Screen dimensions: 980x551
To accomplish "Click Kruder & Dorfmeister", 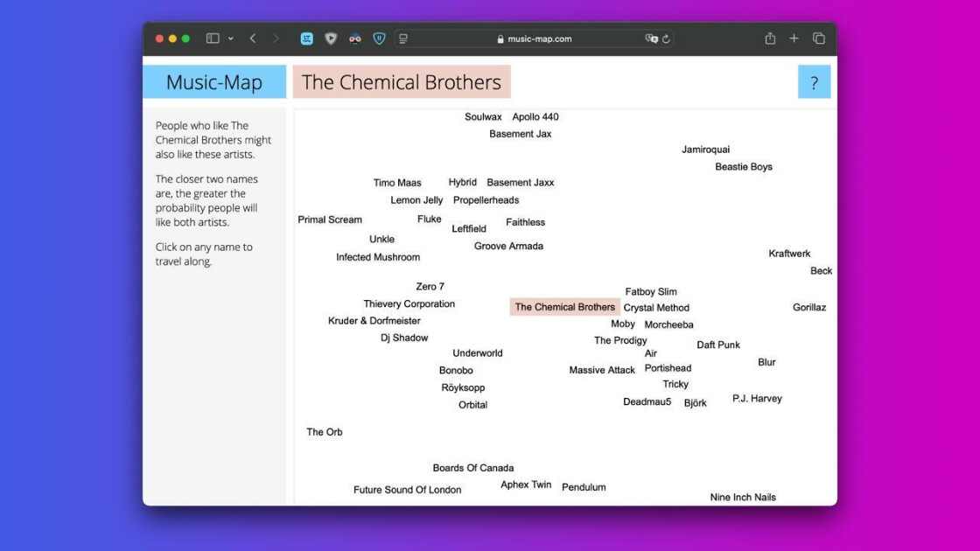I will (374, 321).
